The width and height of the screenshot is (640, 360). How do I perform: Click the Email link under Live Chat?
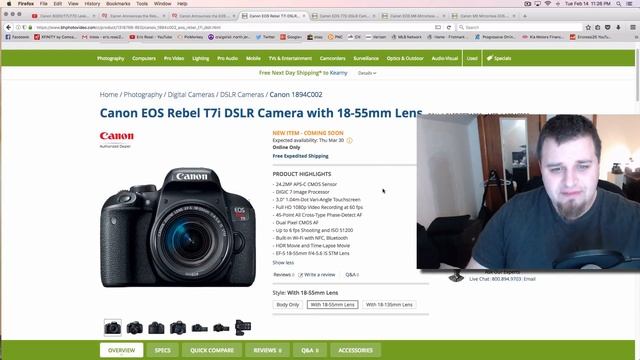529,279
